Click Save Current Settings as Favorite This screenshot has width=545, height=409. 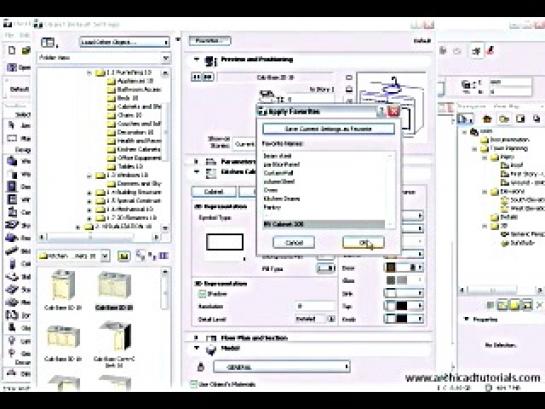(x=328, y=129)
